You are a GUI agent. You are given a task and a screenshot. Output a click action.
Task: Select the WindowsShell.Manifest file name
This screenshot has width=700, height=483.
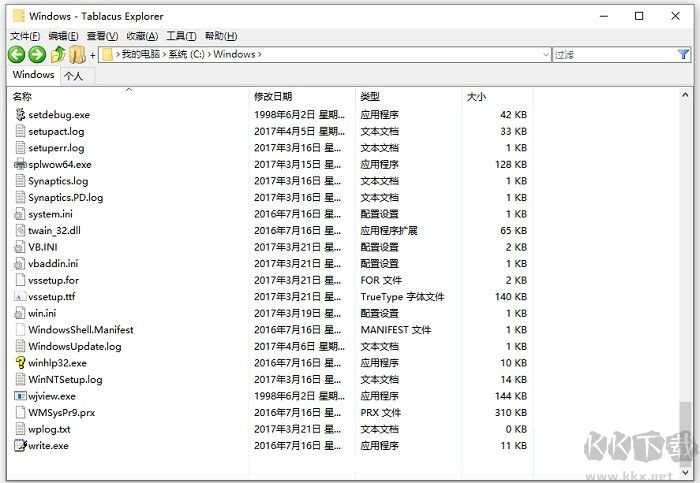click(x=81, y=329)
